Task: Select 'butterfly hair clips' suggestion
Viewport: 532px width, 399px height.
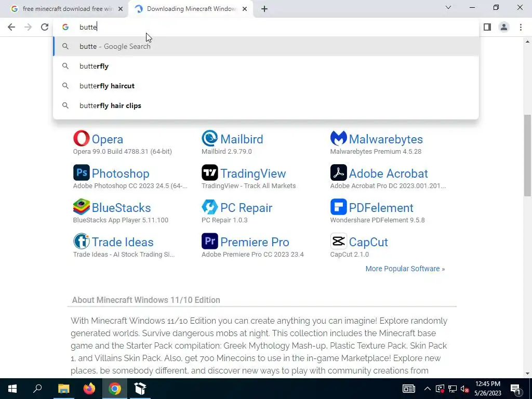Action: click(x=266, y=105)
